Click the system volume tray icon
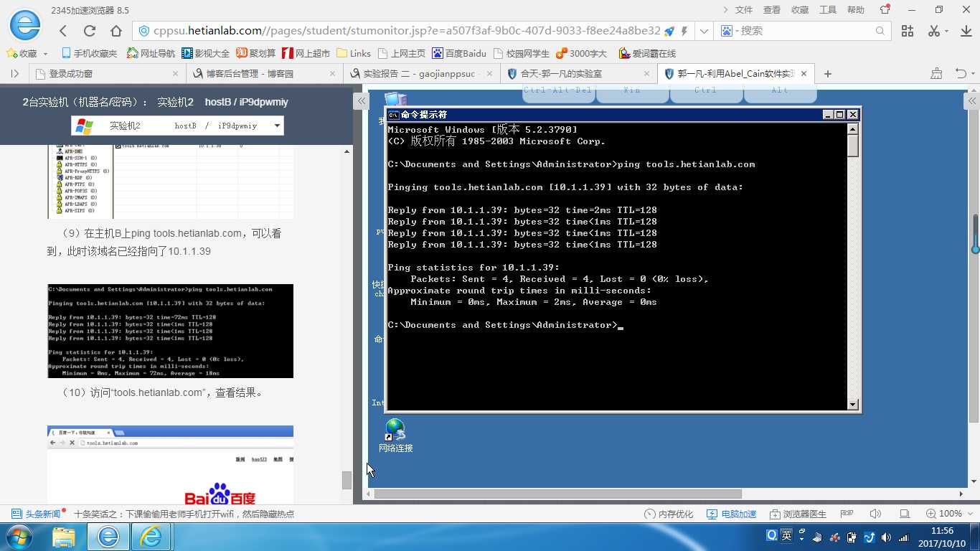Image resolution: width=980 pixels, height=551 pixels. [x=886, y=537]
